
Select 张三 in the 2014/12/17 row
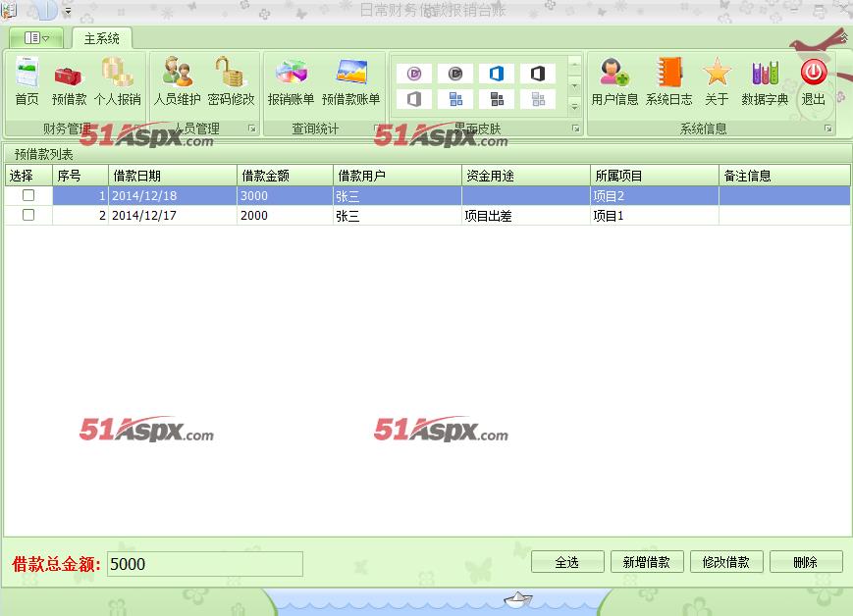pyautogui.click(x=398, y=215)
